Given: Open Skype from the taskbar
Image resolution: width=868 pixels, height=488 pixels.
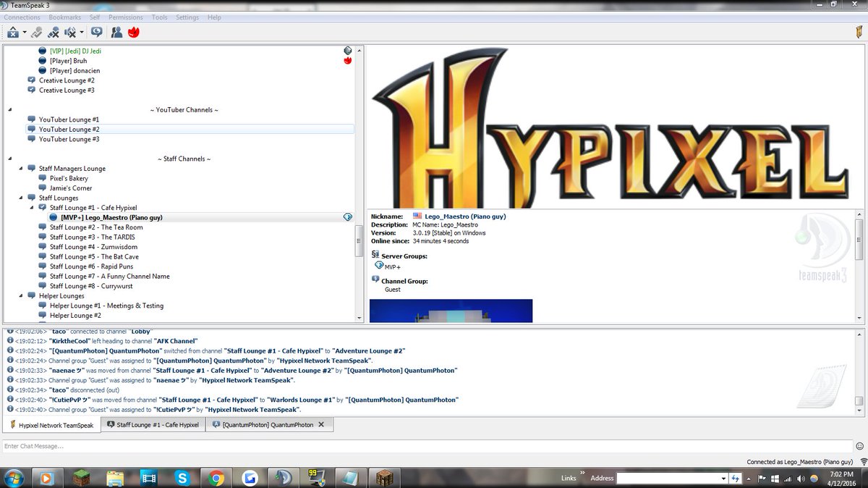Looking at the screenshot, I should (182, 478).
